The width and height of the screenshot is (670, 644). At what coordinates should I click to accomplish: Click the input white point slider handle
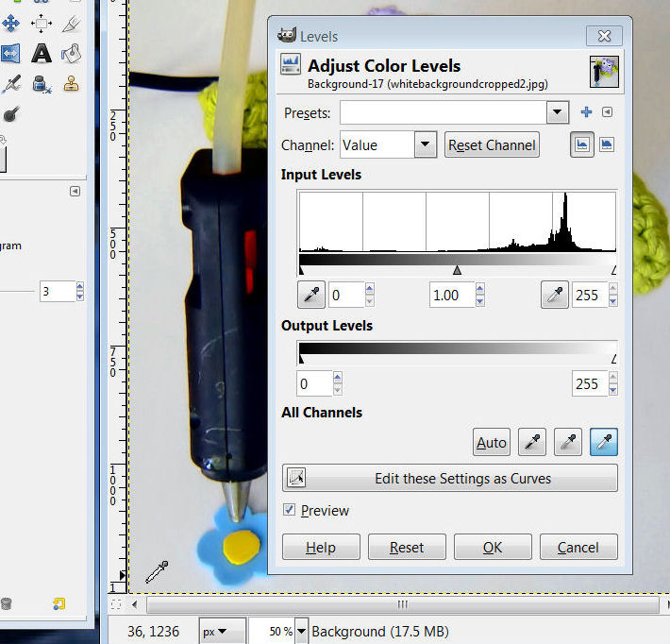(613, 270)
